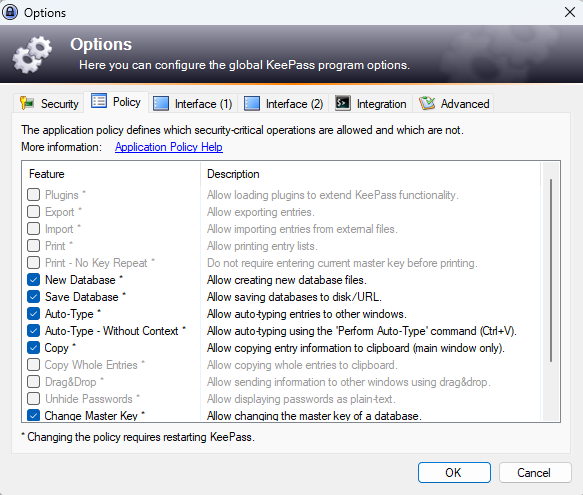Image resolution: width=583 pixels, height=495 pixels.
Task: Click 'Allow copying whole entries to clipboard.' text
Action: 302,365
